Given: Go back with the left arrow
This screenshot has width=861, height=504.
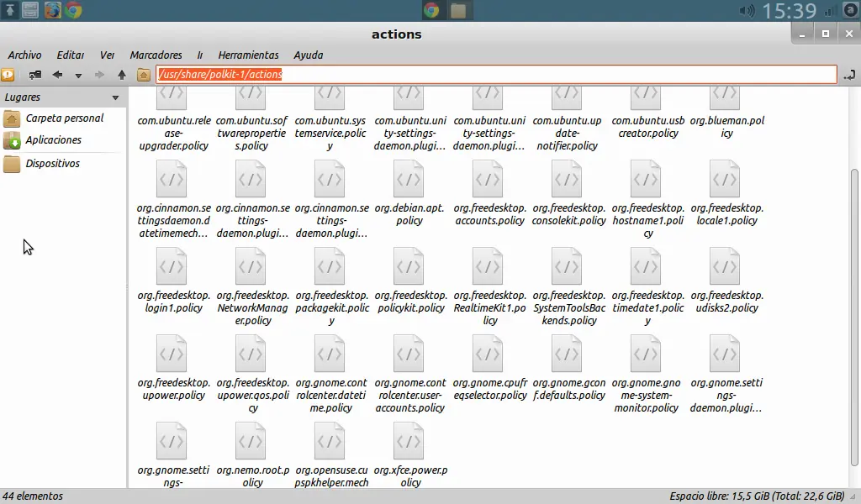Looking at the screenshot, I should coord(57,75).
